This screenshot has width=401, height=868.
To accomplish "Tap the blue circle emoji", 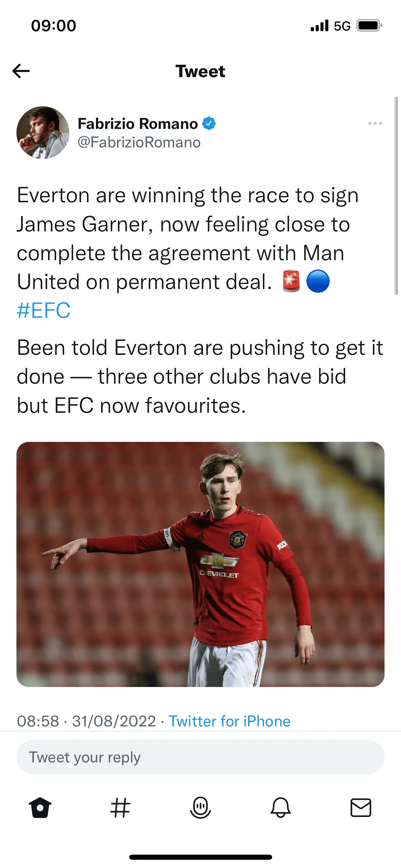I will (x=318, y=281).
